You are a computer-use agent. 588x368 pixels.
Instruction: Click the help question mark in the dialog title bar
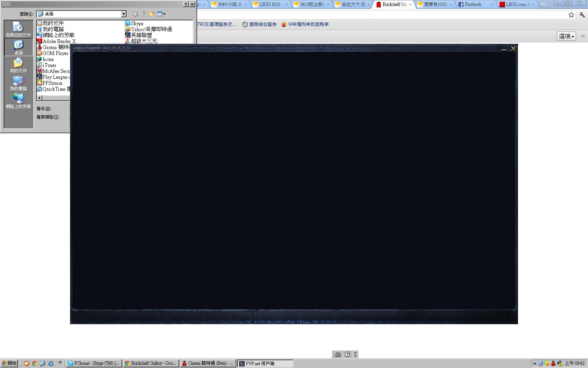coord(186,5)
